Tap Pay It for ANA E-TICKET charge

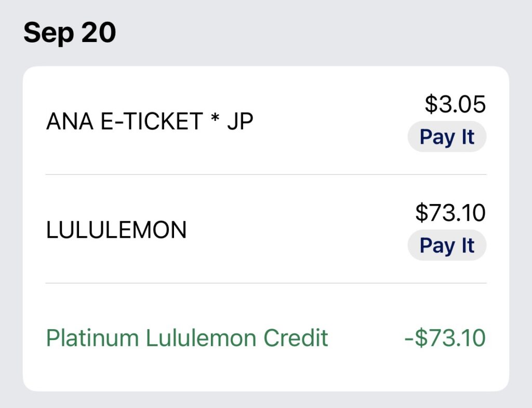click(x=447, y=137)
